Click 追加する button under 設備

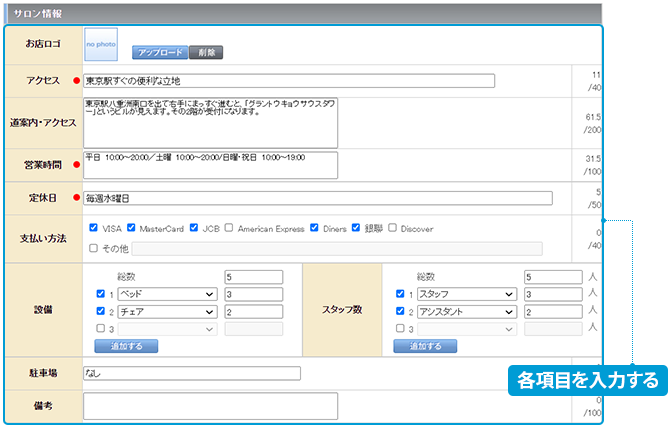point(126,346)
